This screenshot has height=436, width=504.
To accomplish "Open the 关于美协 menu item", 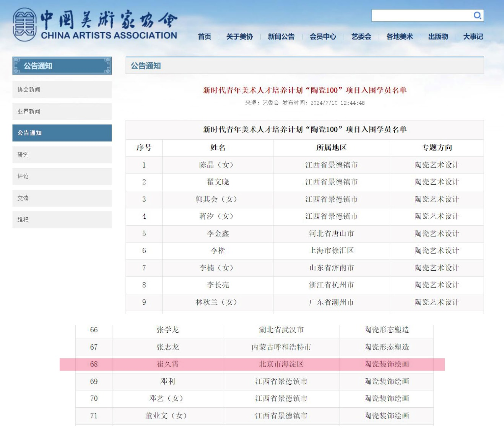I will point(239,37).
